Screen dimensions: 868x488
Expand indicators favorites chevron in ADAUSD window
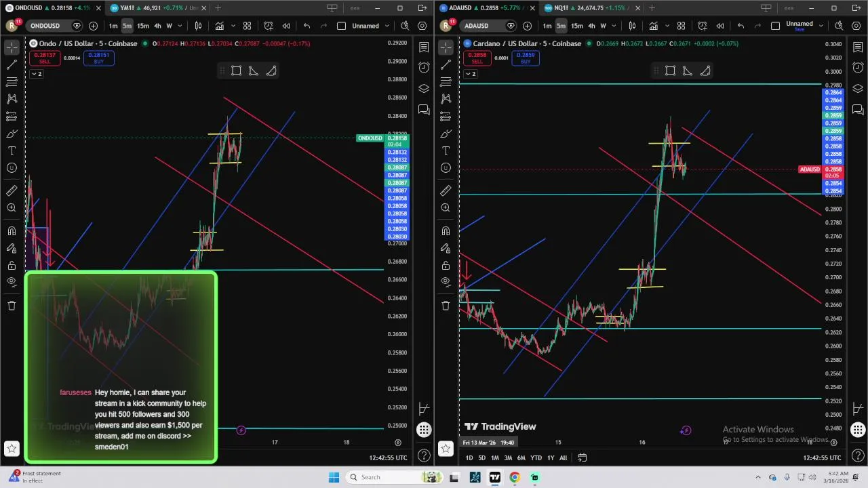(x=666, y=26)
